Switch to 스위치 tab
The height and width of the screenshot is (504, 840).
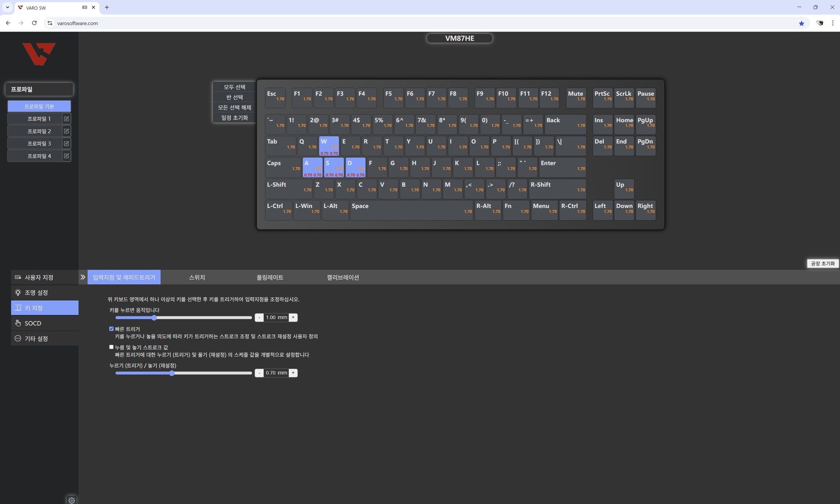pyautogui.click(x=197, y=277)
